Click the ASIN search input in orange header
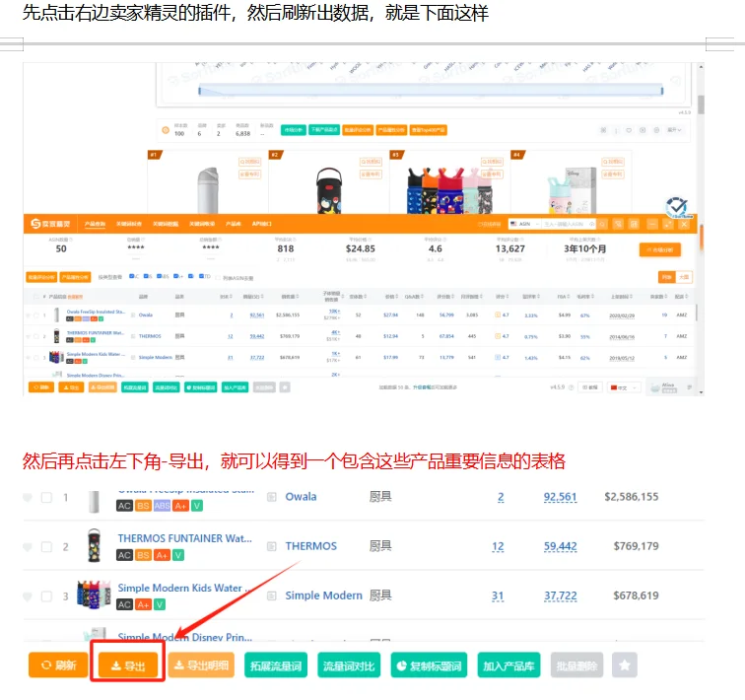Viewport: 745px width, 700px height. coord(569,224)
